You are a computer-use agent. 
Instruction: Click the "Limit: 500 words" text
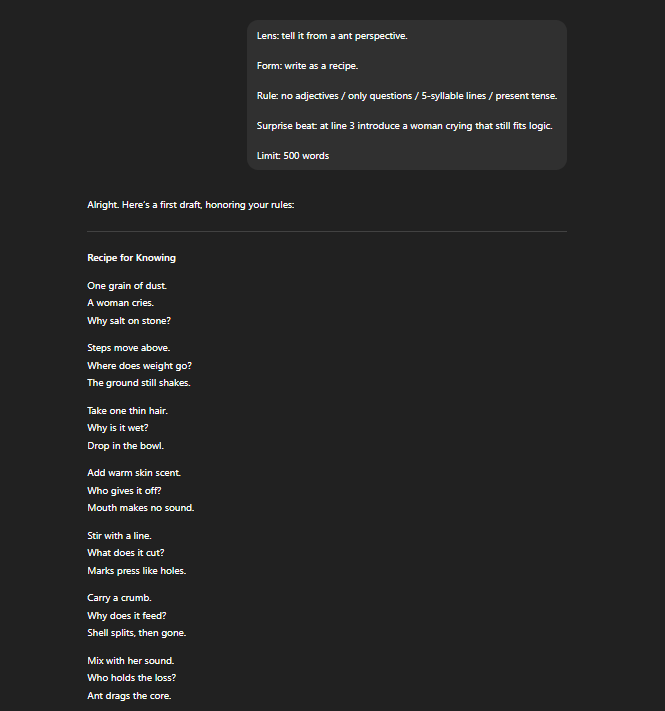coord(293,156)
